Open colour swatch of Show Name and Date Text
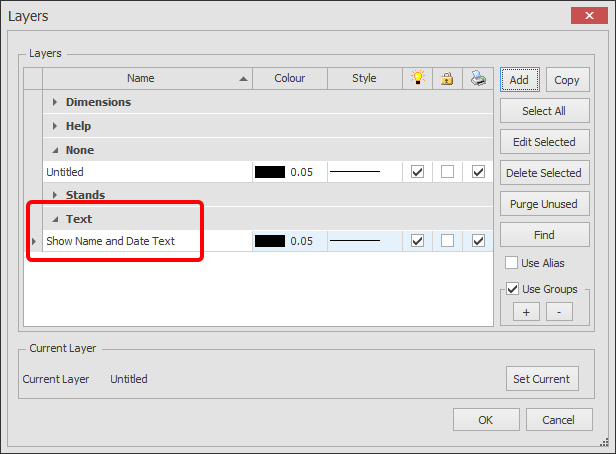Screen dimensions: 616x454 click(270, 241)
